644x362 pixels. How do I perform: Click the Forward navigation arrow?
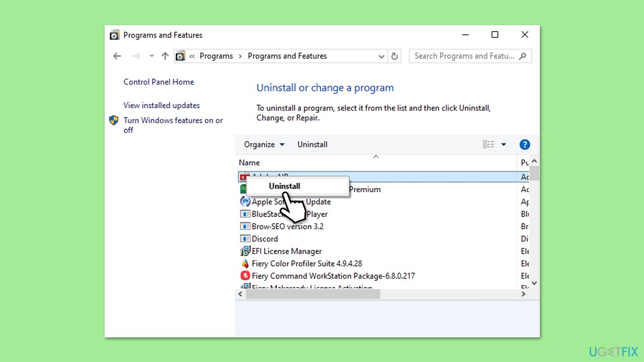click(x=136, y=56)
